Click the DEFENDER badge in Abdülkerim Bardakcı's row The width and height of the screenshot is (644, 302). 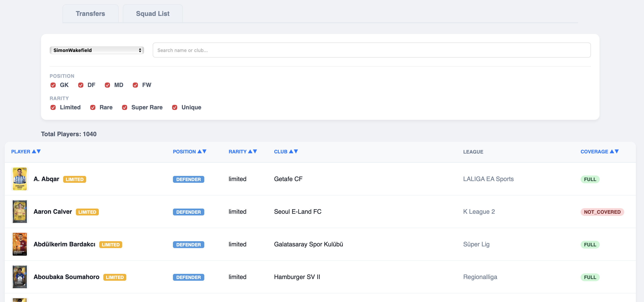pos(189,244)
